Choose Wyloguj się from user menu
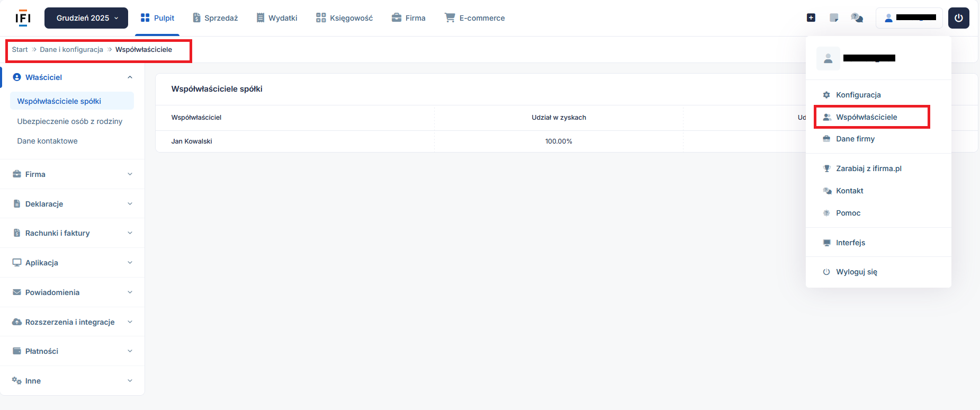This screenshot has width=980, height=410. [x=856, y=272]
